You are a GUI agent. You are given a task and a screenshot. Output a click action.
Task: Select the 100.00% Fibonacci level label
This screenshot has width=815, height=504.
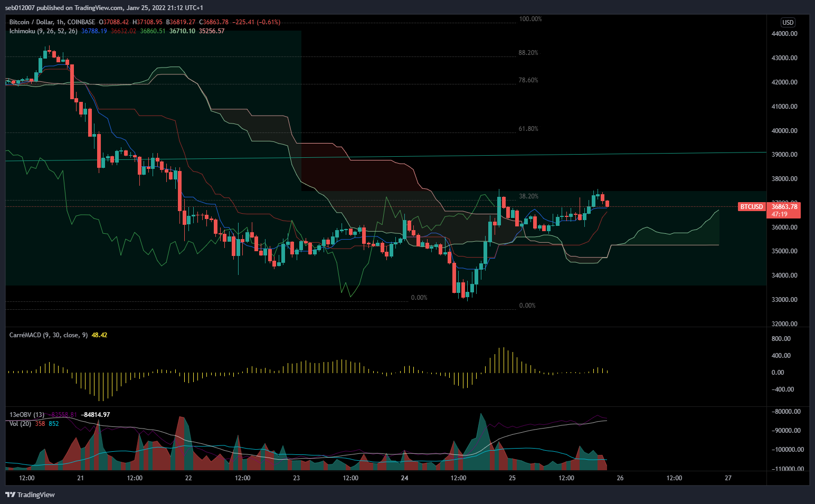[x=530, y=19]
